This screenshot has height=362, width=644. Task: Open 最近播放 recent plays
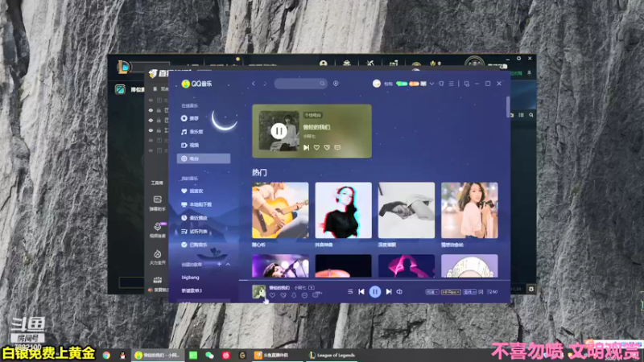pos(194,218)
